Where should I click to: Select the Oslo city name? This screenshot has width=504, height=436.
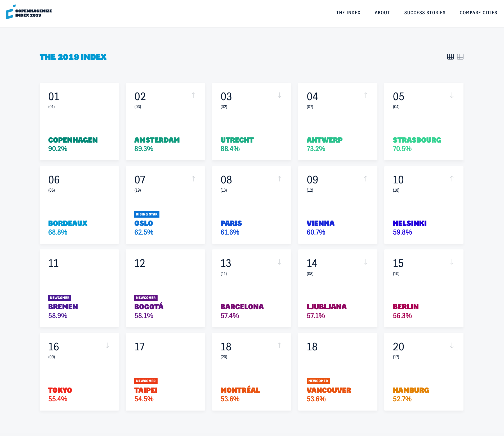tap(144, 223)
